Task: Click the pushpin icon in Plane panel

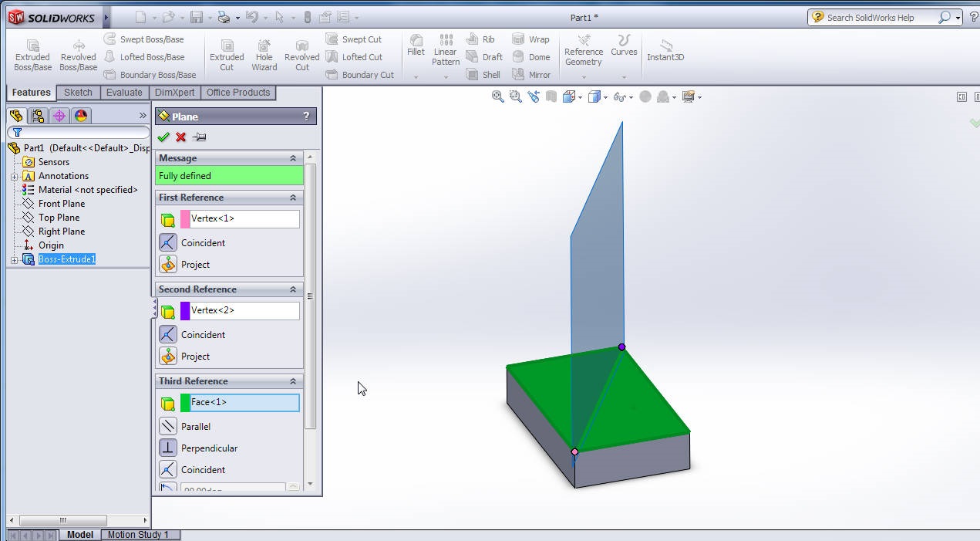Action: coord(199,137)
